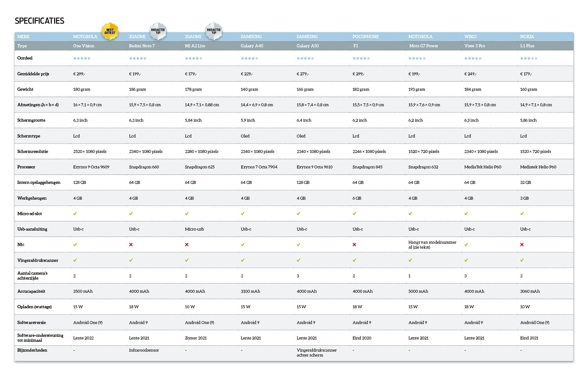Click the Exynos 9 Octa 9609 processor cell
Screen dimensions: 588x377
tap(91, 167)
